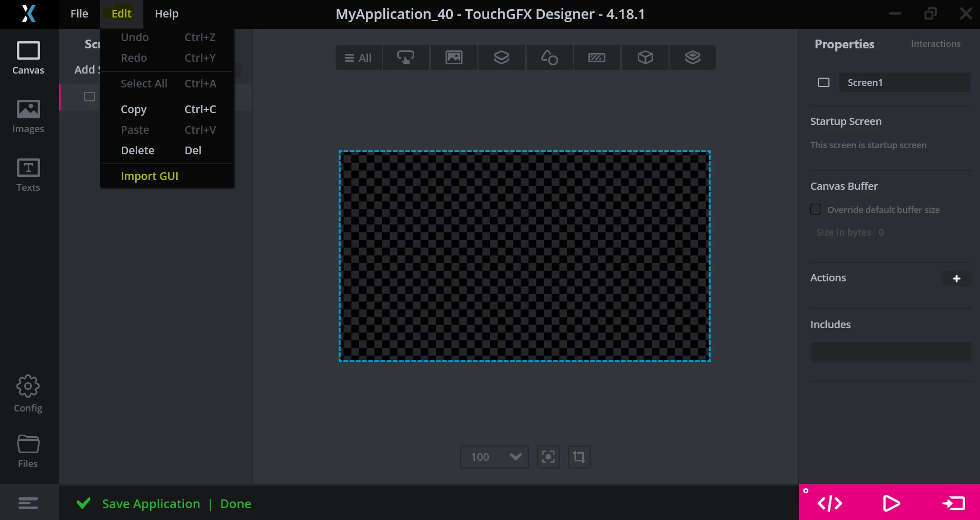Choose Delete from Edit menu
The height and width of the screenshot is (520, 980).
pos(167,150)
